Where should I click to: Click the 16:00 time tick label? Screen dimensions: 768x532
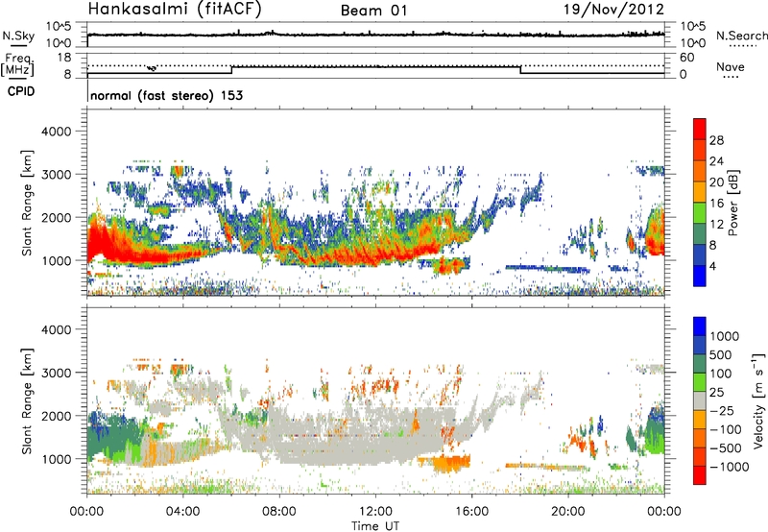point(471,512)
